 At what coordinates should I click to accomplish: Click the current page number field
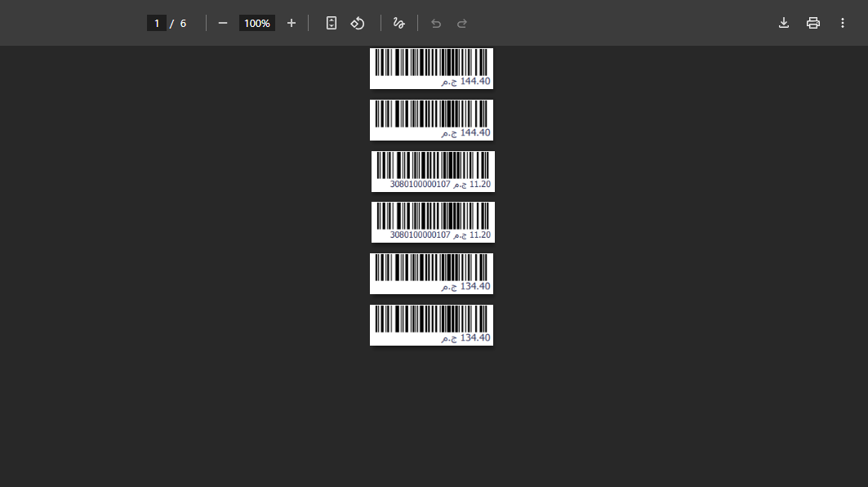pyautogui.click(x=157, y=23)
